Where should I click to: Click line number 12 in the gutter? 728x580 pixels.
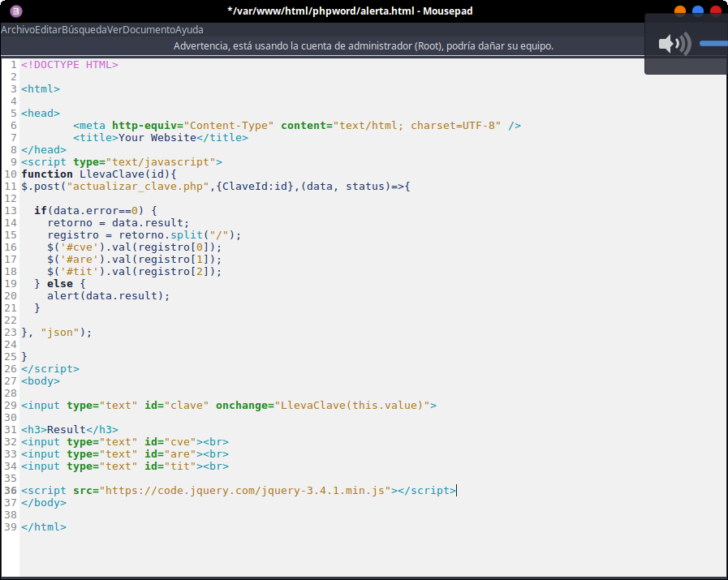11,199
